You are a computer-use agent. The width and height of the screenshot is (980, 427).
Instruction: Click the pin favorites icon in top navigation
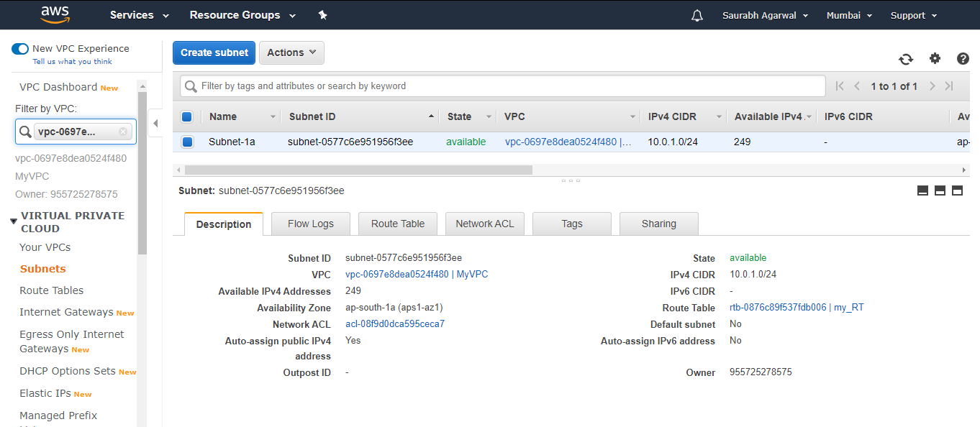click(322, 14)
